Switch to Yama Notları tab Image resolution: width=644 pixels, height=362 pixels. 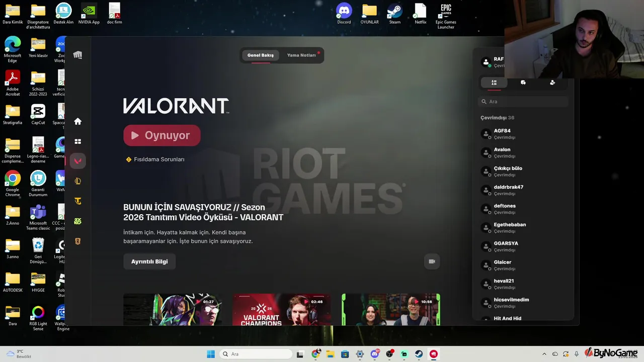(x=301, y=55)
